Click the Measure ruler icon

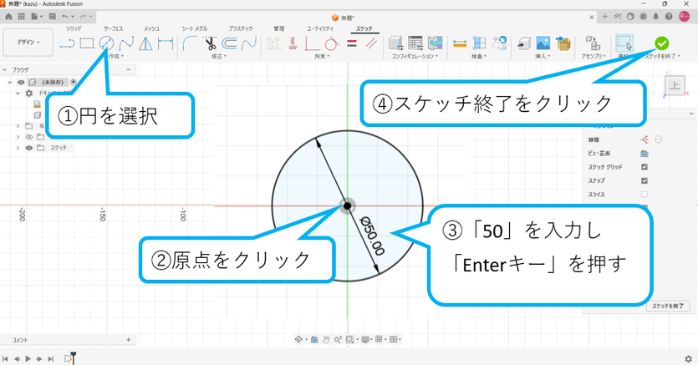459,44
